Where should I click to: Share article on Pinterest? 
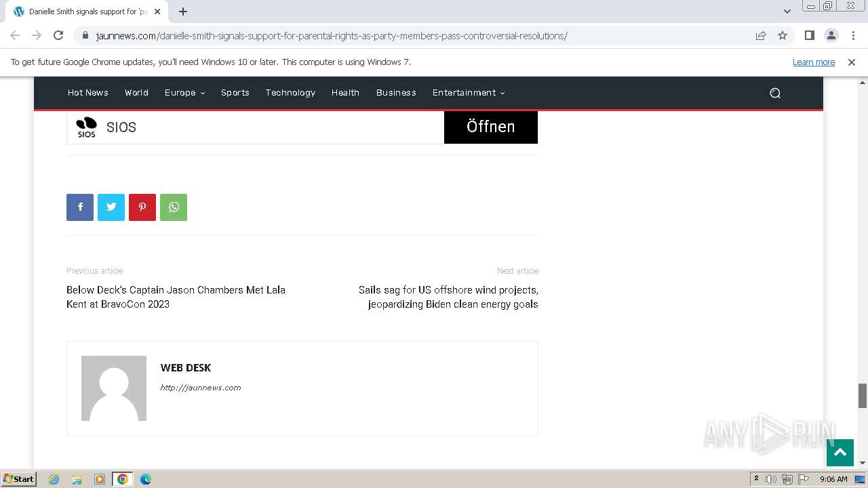142,207
